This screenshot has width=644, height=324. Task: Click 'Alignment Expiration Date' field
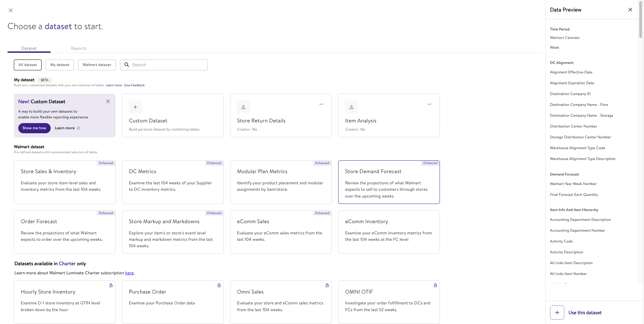(572, 83)
